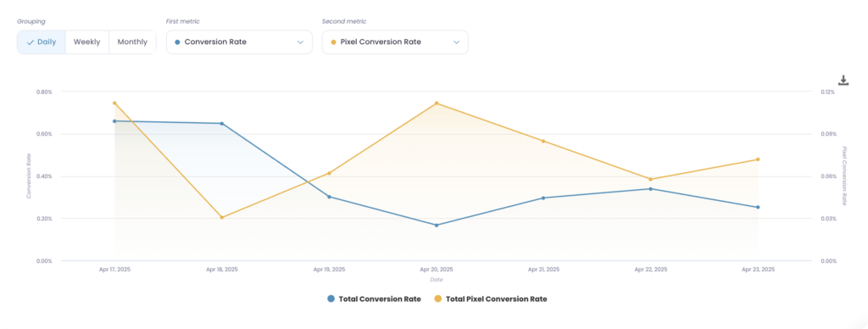Click the orange dot in the second metric selector
Screen dimensions: 868x329
[333, 42]
